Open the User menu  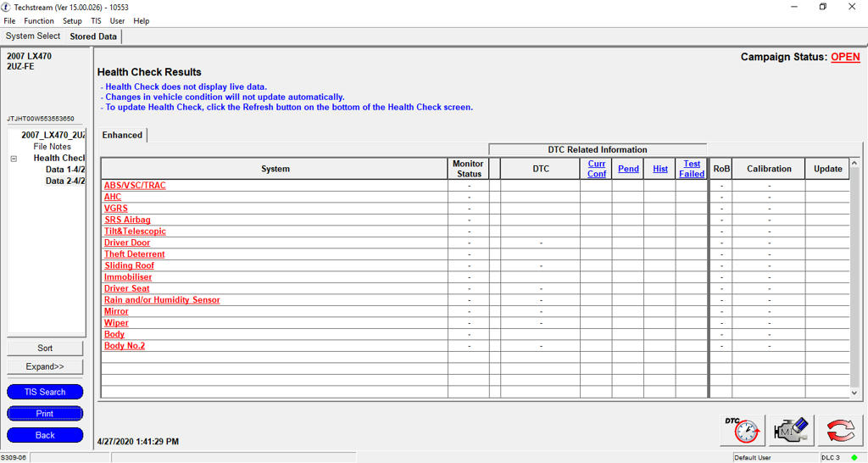click(117, 21)
